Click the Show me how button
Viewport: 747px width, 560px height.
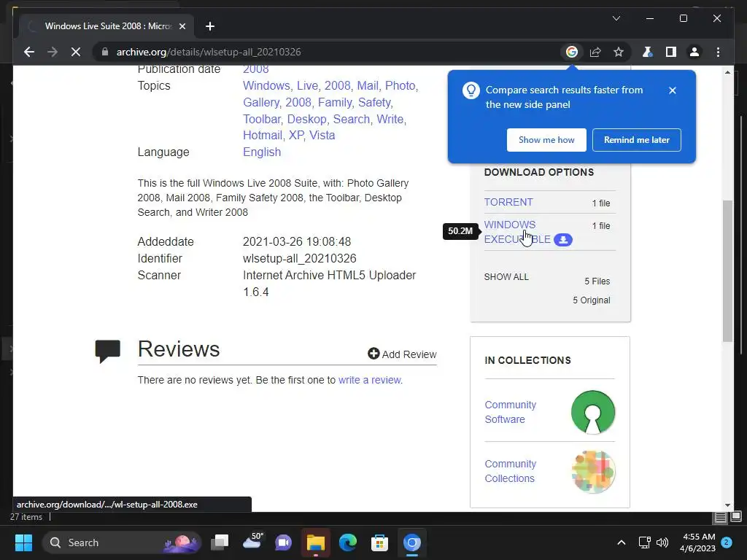546,140
